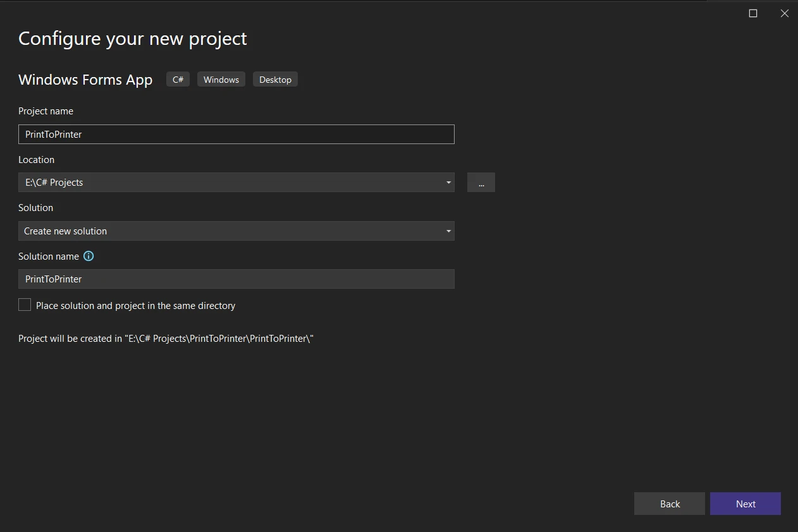
Task: Click inside the Location path field
Action: (x=228, y=183)
